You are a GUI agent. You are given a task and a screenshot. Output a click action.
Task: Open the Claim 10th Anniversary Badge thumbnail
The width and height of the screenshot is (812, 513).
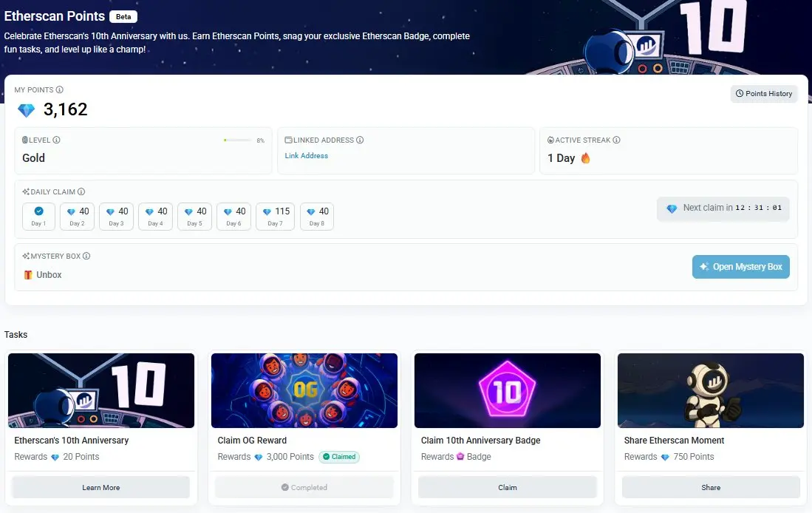pyautogui.click(x=508, y=391)
